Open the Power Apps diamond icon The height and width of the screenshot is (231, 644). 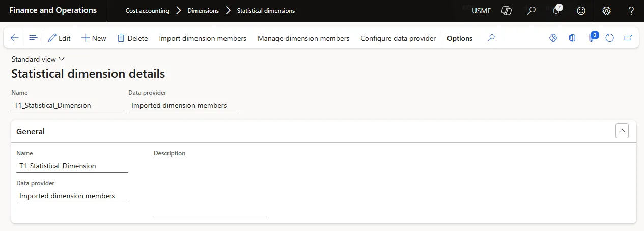point(553,38)
